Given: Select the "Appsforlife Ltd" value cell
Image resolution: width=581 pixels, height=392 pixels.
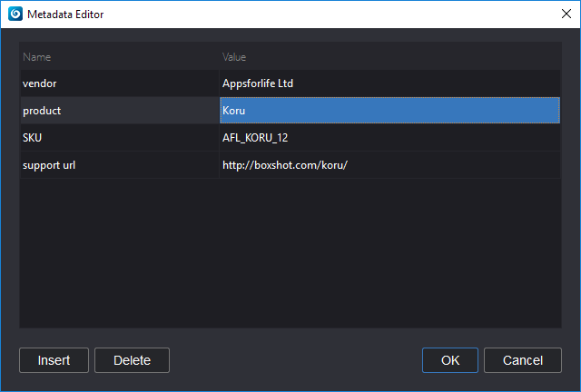Looking at the screenshot, I should 389,83.
